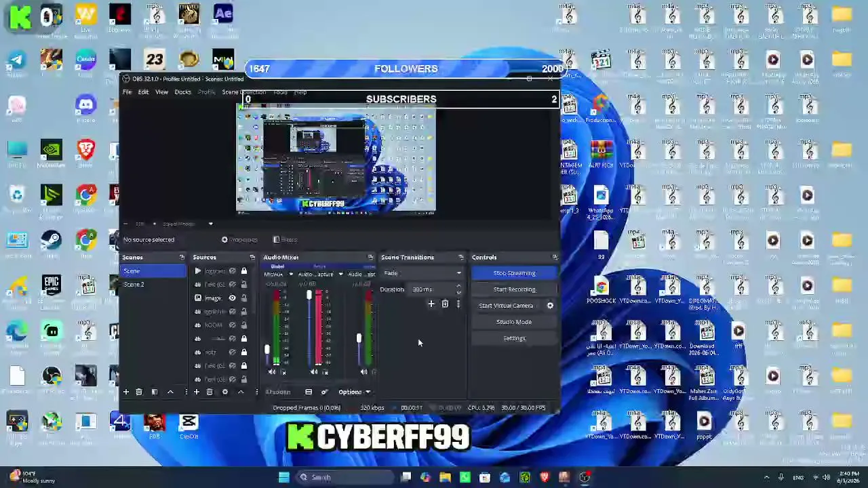Open OBS Settings from the Controls dock
Viewport: 868px width, 488px height.
pyautogui.click(x=515, y=338)
